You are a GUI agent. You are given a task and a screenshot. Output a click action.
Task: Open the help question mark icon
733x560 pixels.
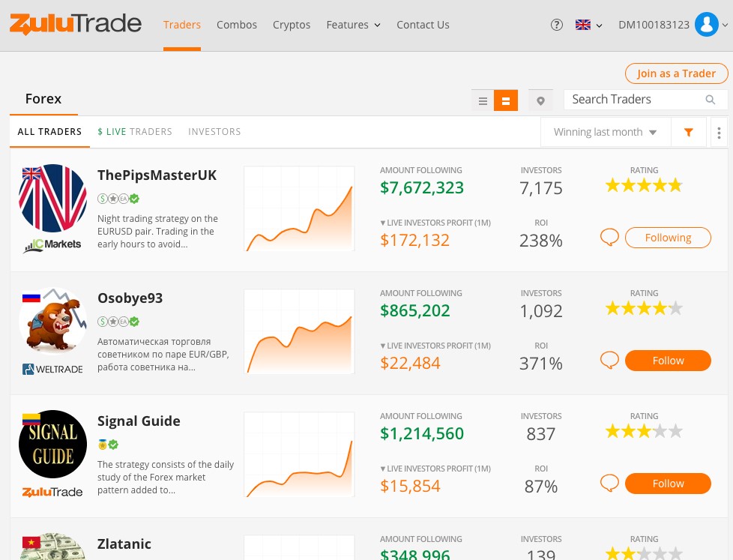coord(556,25)
